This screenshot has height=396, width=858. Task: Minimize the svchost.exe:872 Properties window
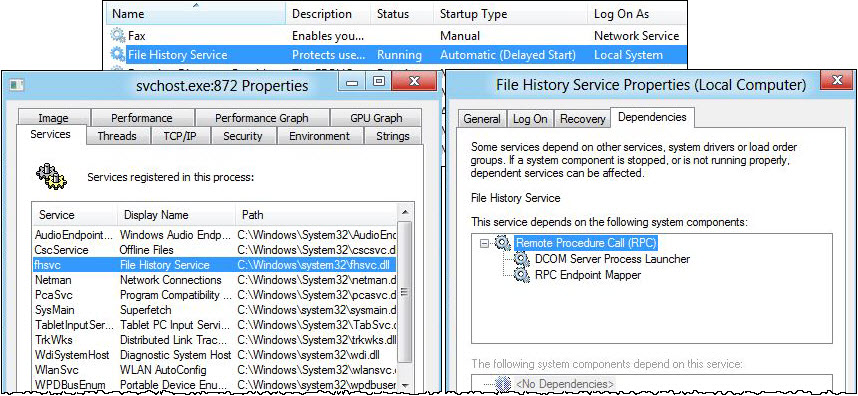point(352,83)
